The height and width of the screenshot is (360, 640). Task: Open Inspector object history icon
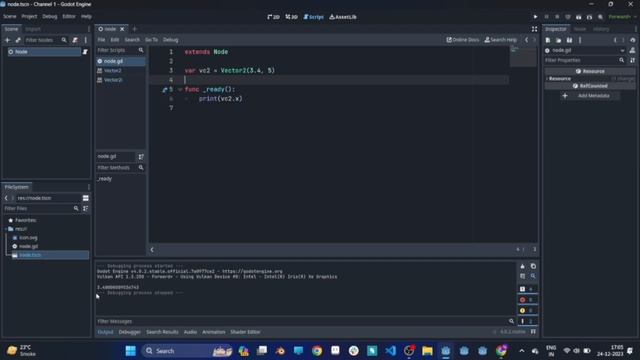632,40
